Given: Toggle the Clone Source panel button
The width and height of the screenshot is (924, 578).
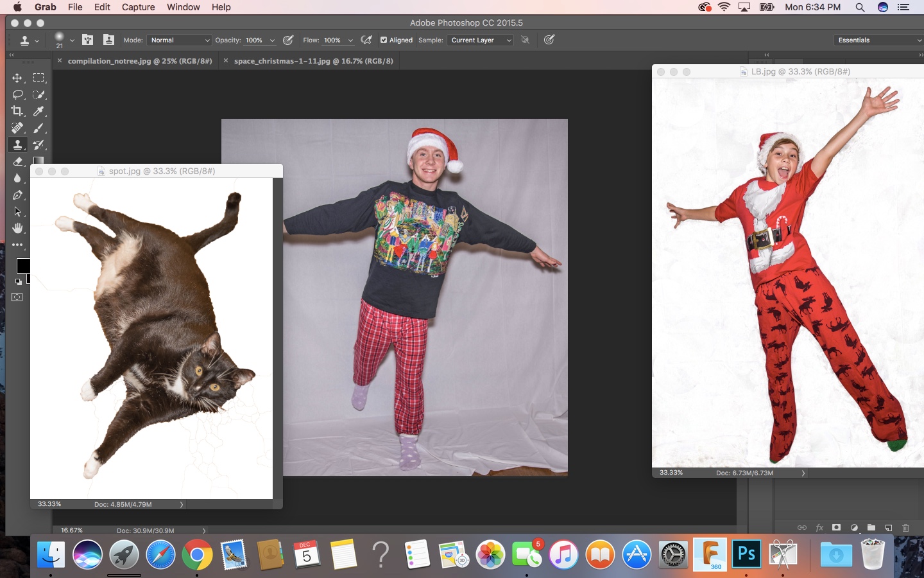Looking at the screenshot, I should click(108, 40).
